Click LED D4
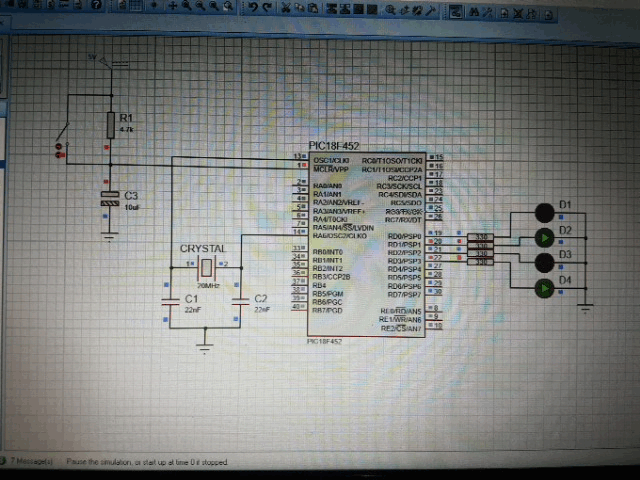 point(544,288)
